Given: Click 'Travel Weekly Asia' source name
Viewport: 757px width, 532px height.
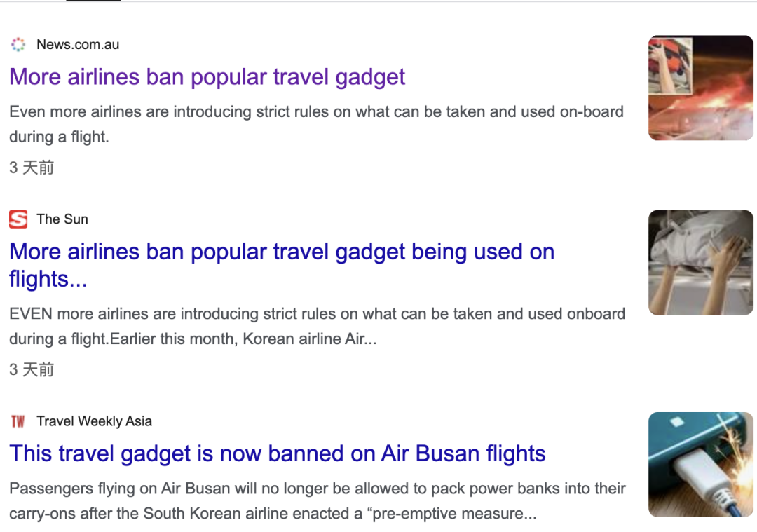Looking at the screenshot, I should 94,421.
